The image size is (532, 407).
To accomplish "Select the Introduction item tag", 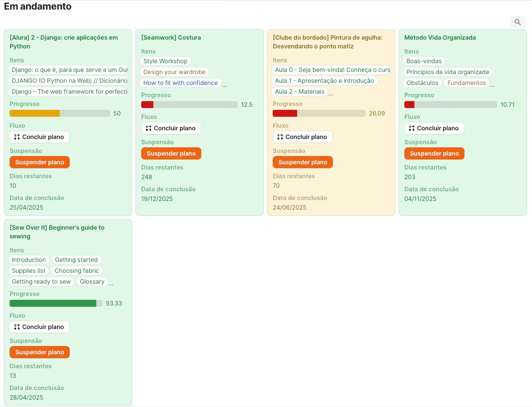I will (29, 260).
